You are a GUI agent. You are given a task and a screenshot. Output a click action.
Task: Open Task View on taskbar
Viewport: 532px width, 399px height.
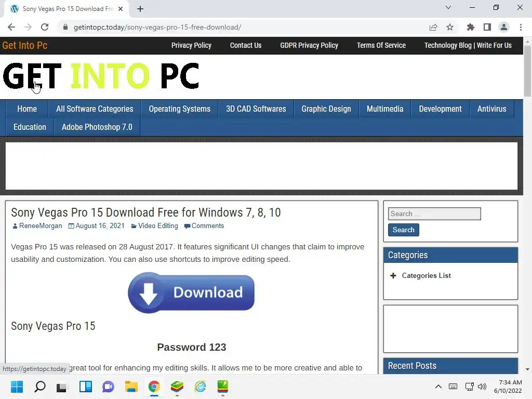point(62,387)
